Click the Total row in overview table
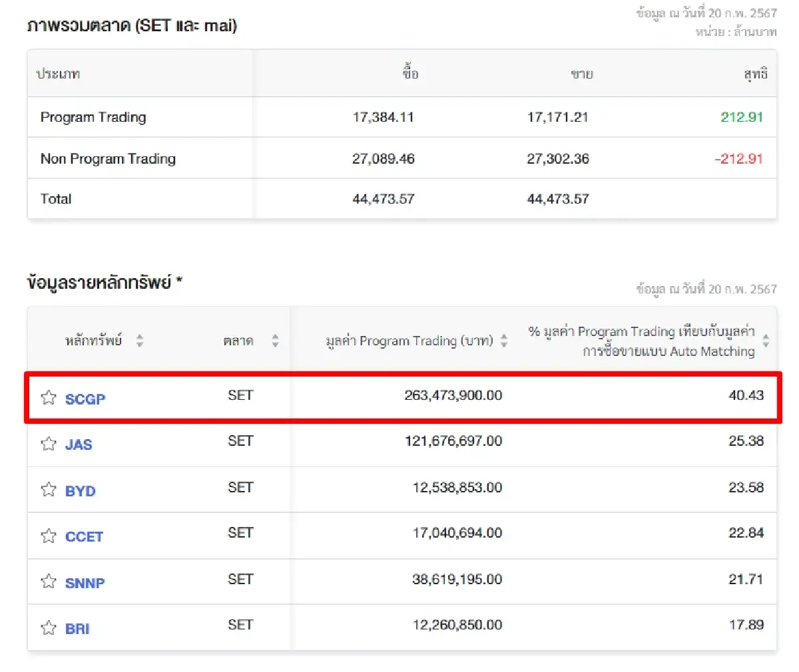Viewport: 799px width, 672px height. (56, 198)
